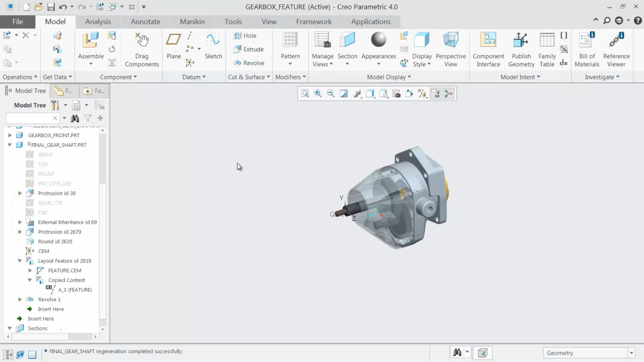Expand the Cut & Surface group dropdown
This screenshot has width=644, height=362.
tap(249, 77)
